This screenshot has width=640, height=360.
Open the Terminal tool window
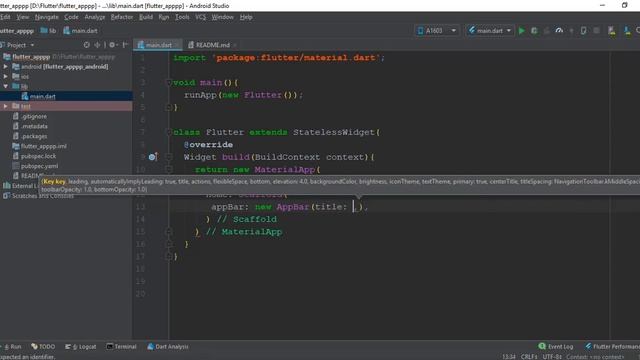pos(121,347)
